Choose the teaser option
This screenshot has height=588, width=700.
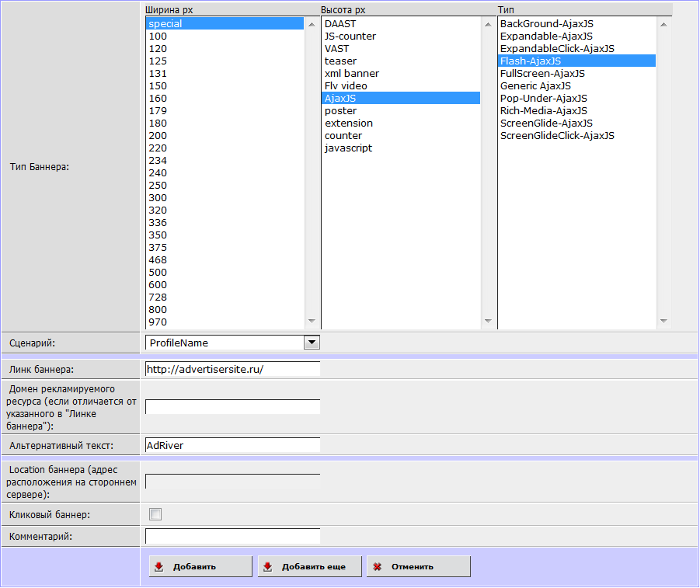tap(401, 61)
